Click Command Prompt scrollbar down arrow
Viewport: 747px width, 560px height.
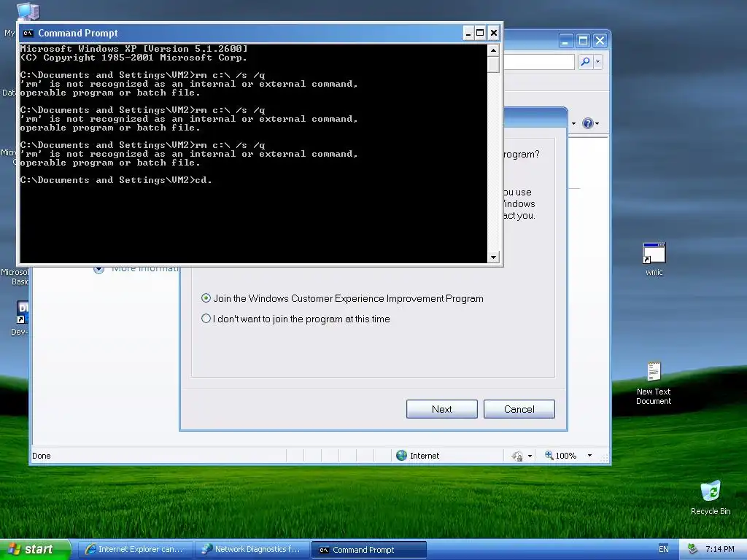(x=493, y=257)
